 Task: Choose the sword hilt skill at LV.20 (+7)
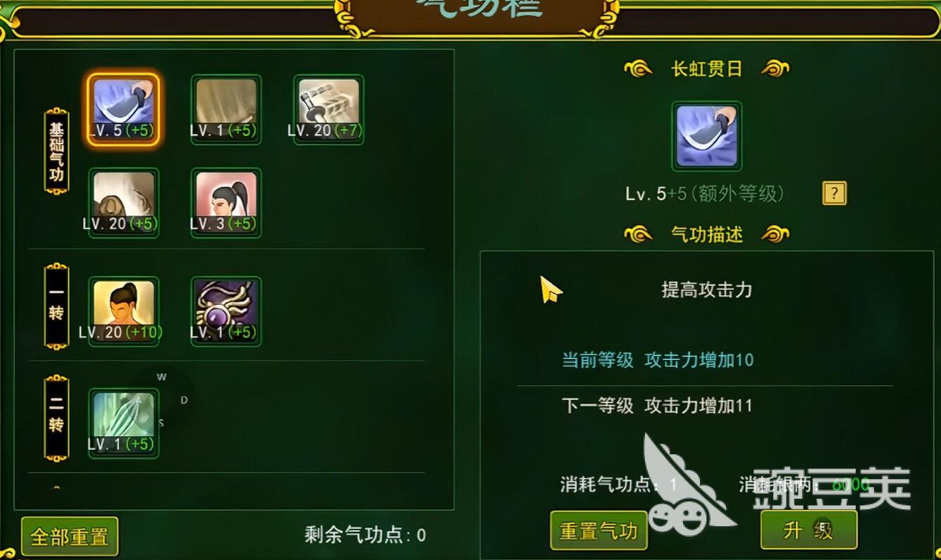tap(328, 110)
